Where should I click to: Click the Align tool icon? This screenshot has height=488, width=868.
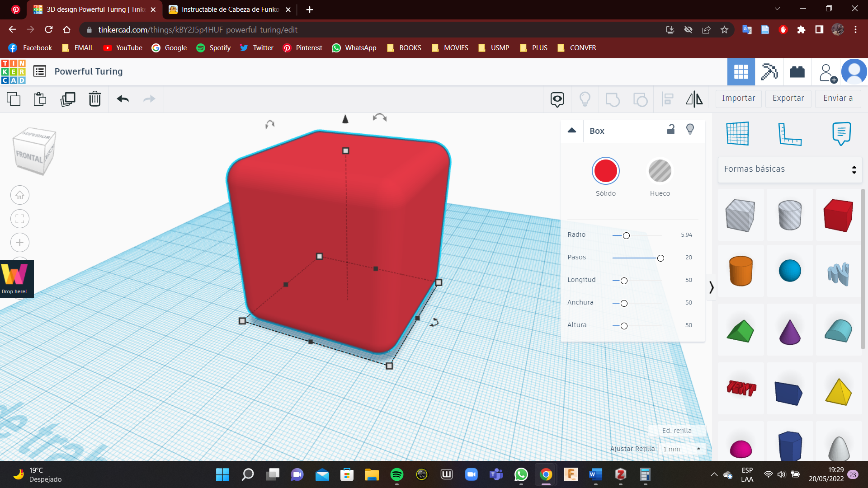[x=667, y=99]
